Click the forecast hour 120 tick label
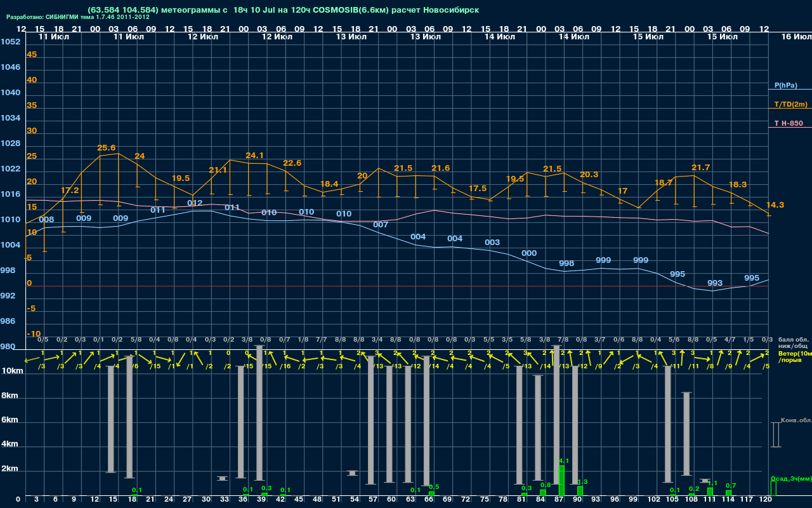This screenshot has height=508, width=812. click(765, 500)
